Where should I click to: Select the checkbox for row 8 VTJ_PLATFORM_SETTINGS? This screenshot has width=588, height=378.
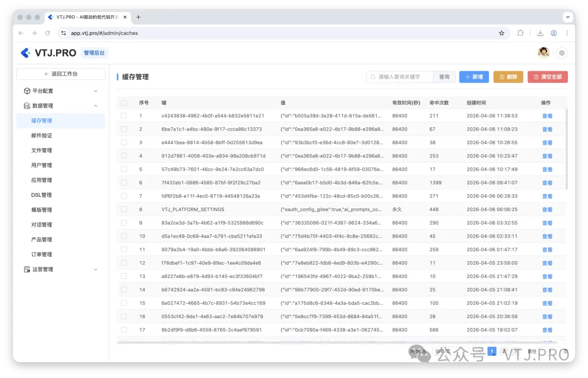pos(123,209)
